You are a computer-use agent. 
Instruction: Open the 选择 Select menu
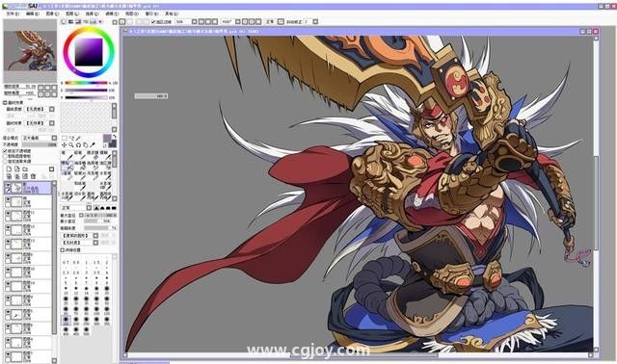pos(93,13)
